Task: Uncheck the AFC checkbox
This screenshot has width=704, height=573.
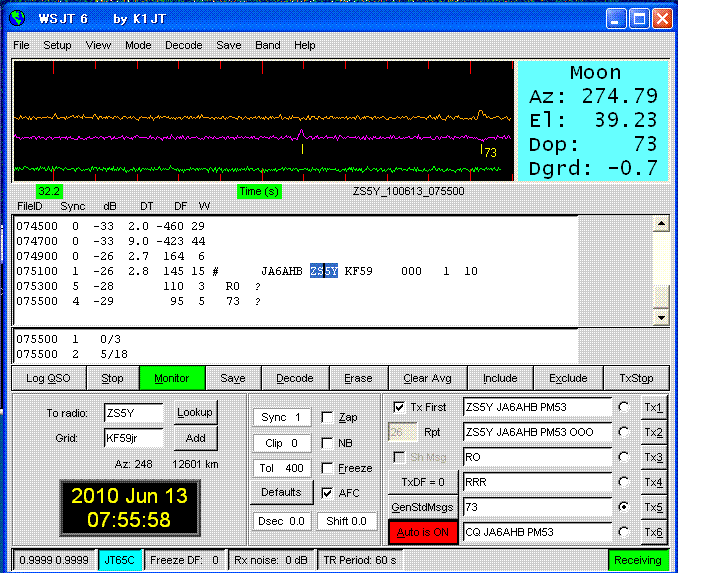Action: click(x=329, y=493)
